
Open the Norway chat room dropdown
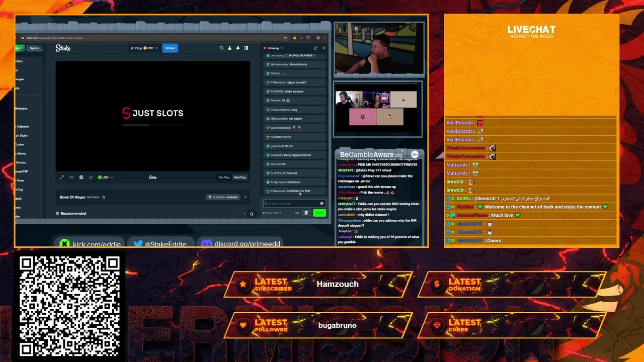[x=275, y=48]
